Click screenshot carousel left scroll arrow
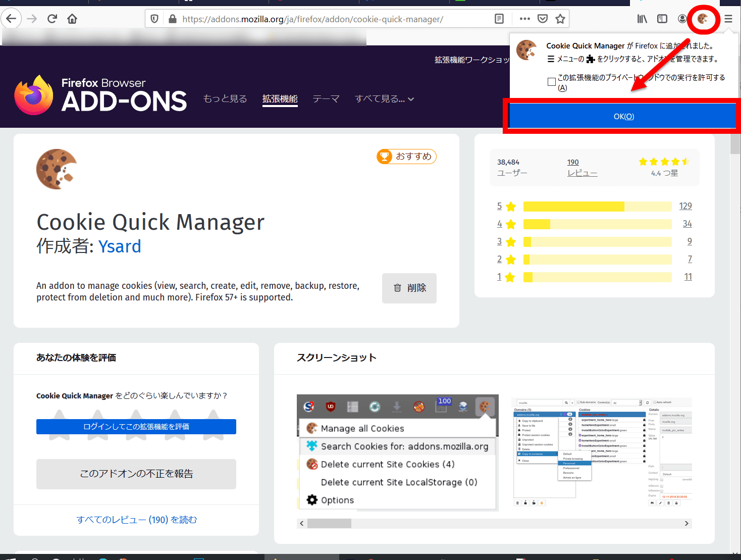The image size is (741, 560). 302,523
